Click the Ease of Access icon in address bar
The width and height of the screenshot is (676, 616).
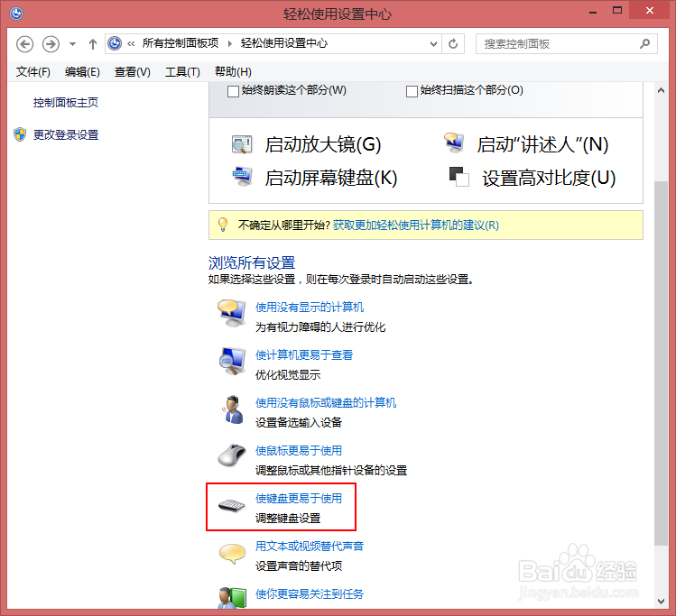[115, 43]
